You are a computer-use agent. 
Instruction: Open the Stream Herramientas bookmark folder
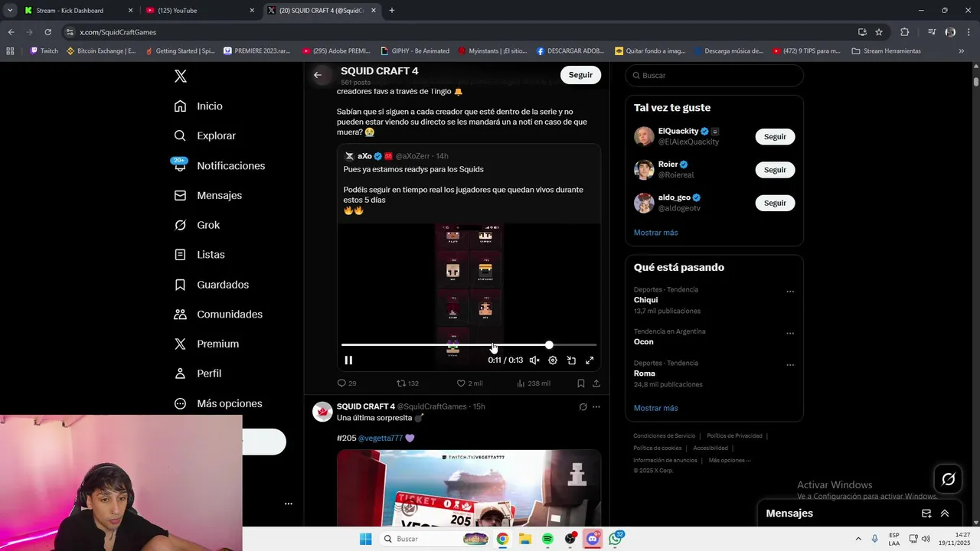coord(886,51)
